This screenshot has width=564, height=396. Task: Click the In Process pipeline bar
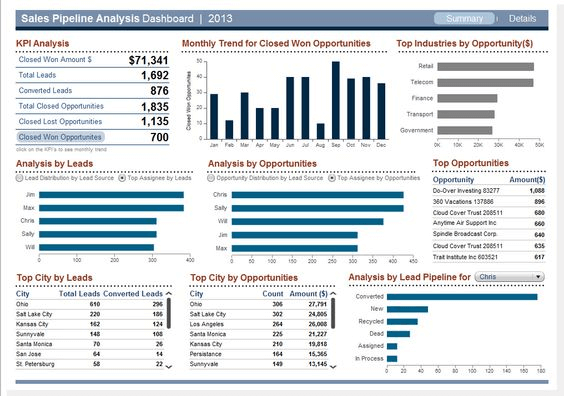392,359
